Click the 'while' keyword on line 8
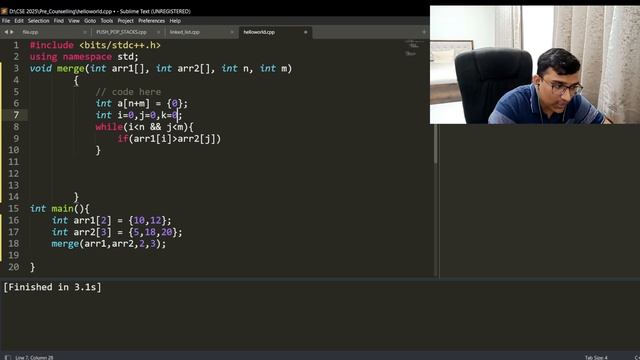 pyautogui.click(x=109, y=127)
